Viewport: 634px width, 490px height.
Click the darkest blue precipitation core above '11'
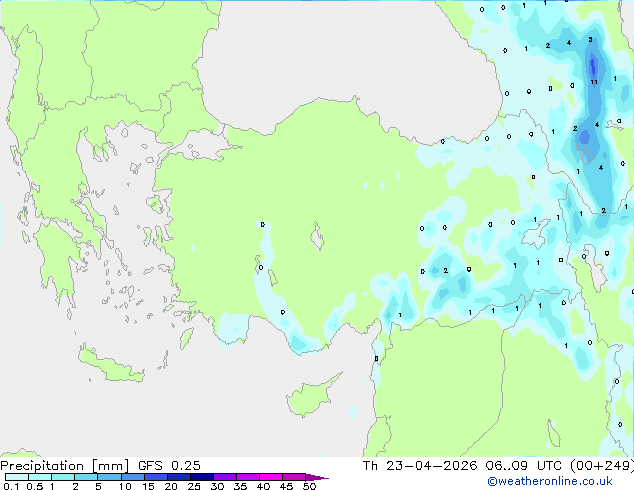[593, 67]
